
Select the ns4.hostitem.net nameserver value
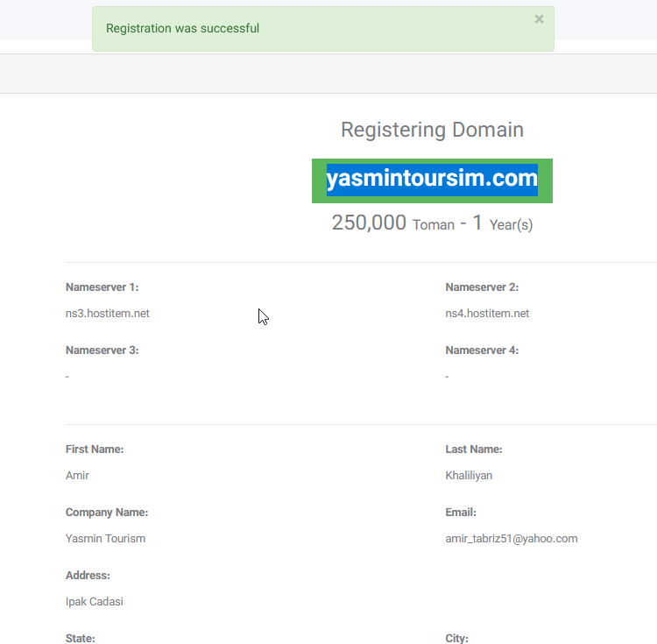pyautogui.click(x=487, y=314)
